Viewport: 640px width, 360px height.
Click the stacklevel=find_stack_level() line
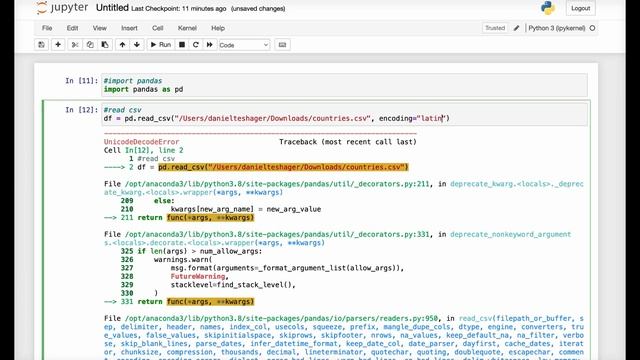tap(233, 284)
